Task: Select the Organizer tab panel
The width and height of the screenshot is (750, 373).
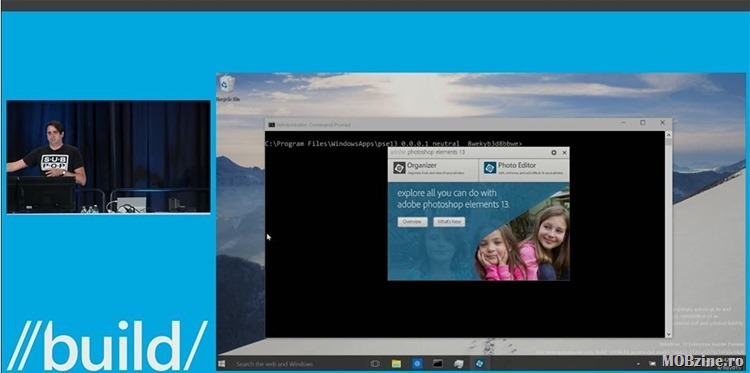Action: [433, 170]
